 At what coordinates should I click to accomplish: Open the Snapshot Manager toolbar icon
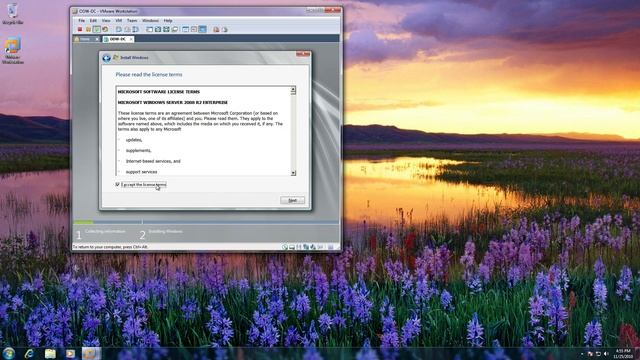click(135, 29)
